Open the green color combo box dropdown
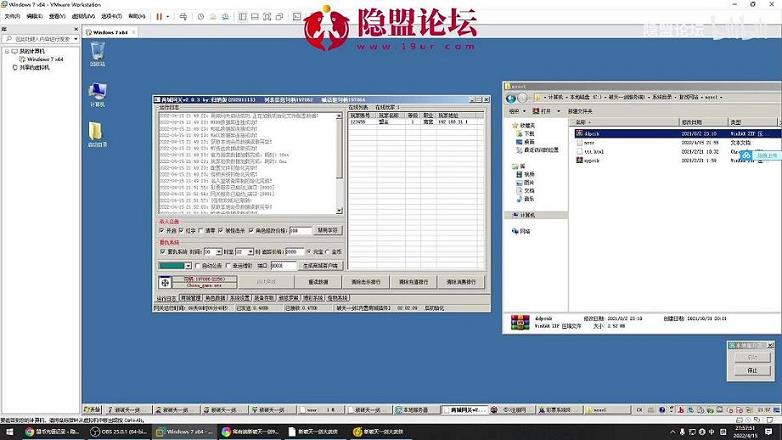 click(x=188, y=266)
